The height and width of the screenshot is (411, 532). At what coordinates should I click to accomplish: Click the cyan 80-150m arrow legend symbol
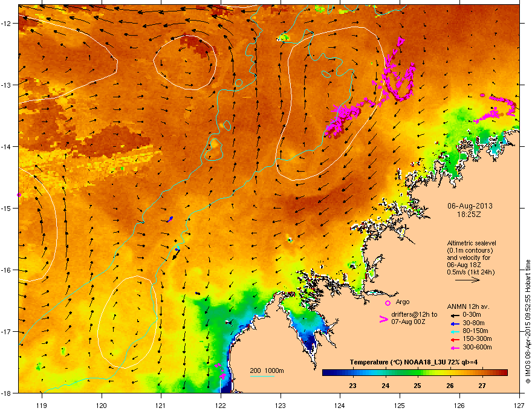pos(455,331)
